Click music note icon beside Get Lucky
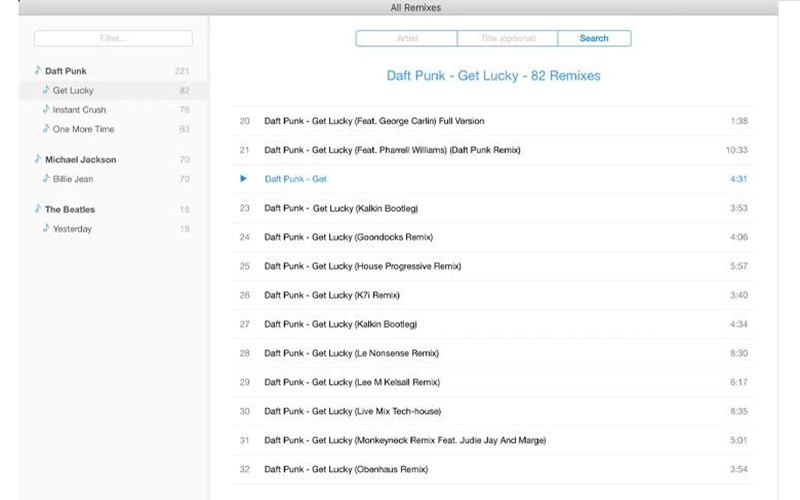 tap(46, 89)
